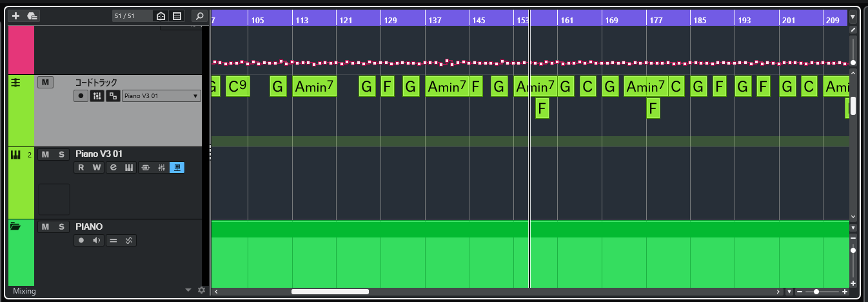The width and height of the screenshot is (868, 302).
Task: Click the 113 bar marker in ruler
Action: point(302,20)
